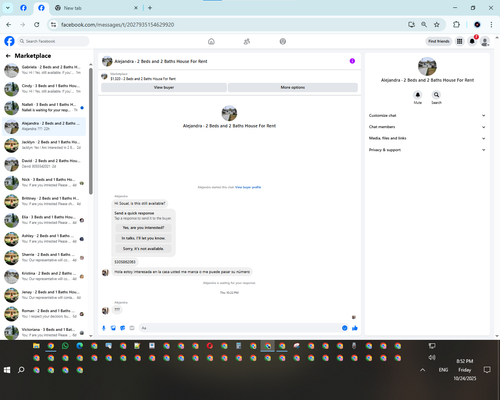Choose a sticker using the sticker icon
Screen dimensions: 500x400
click(x=123, y=328)
